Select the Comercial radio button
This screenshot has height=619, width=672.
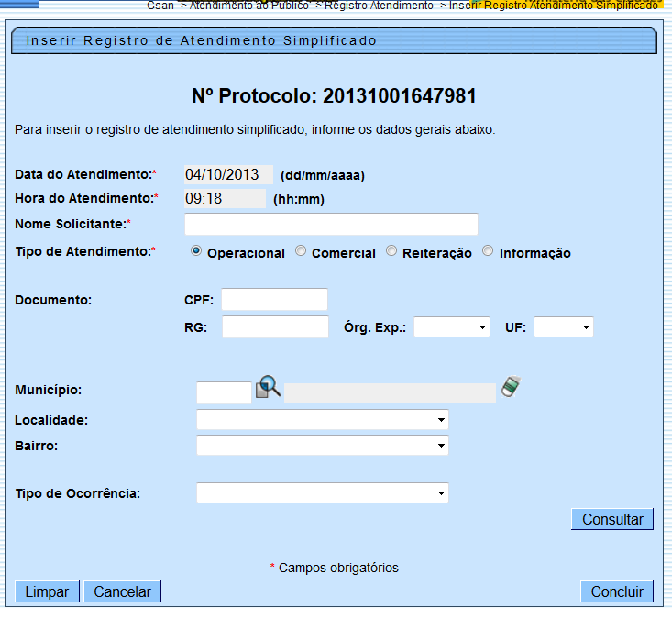[301, 251]
